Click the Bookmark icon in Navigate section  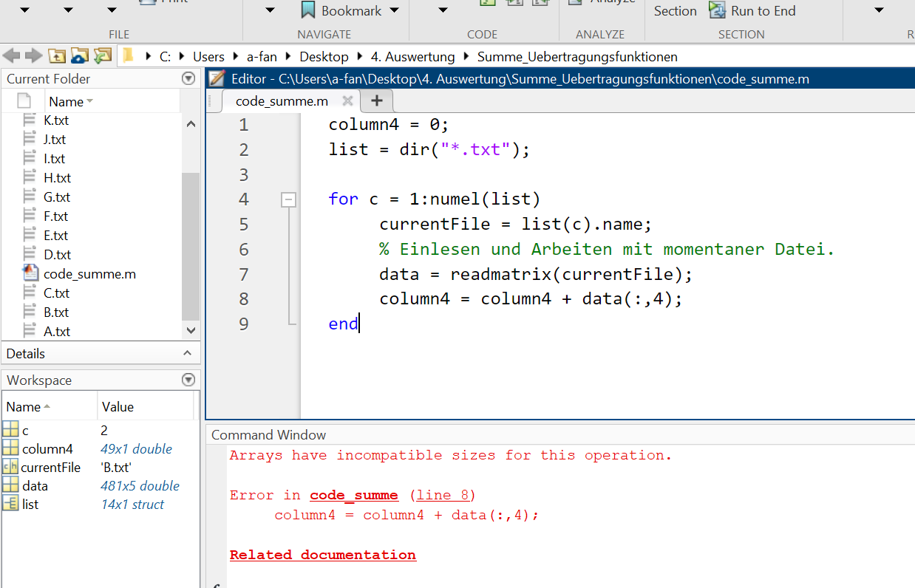click(308, 10)
